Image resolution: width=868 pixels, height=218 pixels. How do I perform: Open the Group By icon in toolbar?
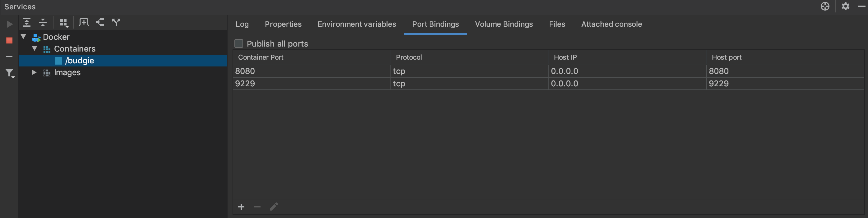coord(64,22)
